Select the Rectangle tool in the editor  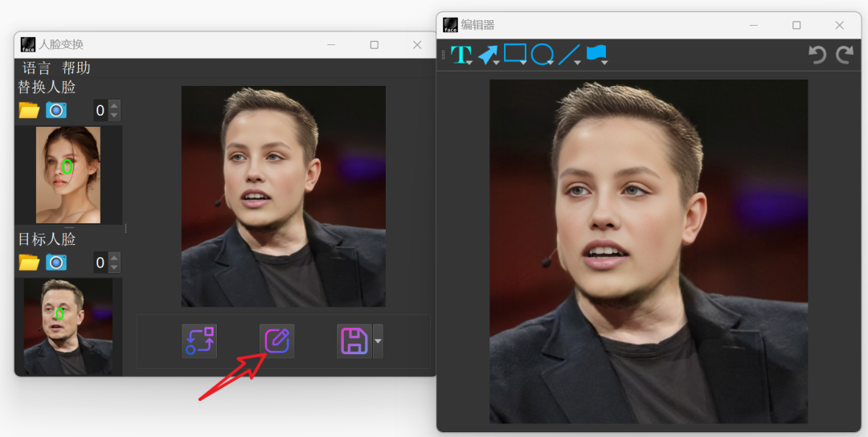click(x=514, y=53)
